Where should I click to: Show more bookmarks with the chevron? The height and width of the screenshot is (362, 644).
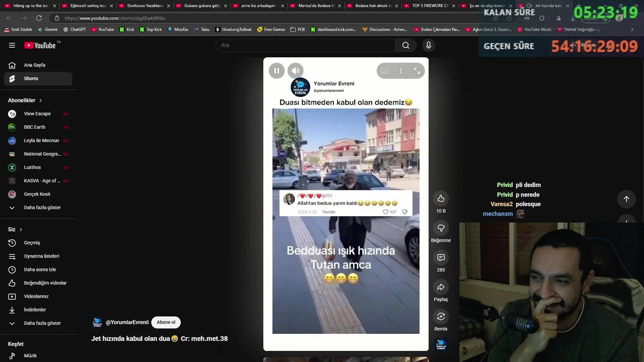632,30
